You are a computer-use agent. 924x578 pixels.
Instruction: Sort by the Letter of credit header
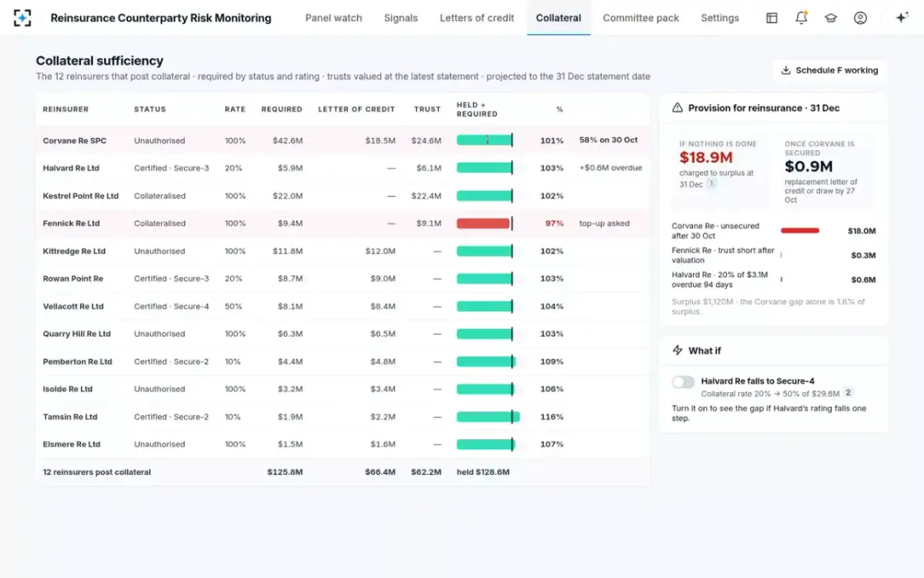357,109
